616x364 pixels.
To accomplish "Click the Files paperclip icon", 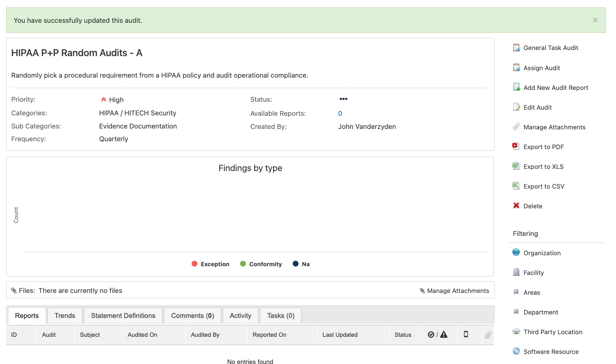I will click(x=14, y=291).
